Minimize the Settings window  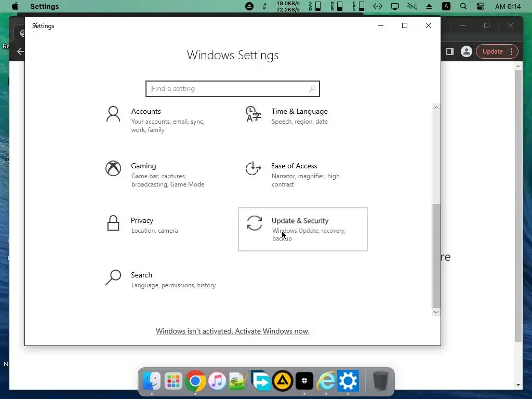tap(381, 25)
